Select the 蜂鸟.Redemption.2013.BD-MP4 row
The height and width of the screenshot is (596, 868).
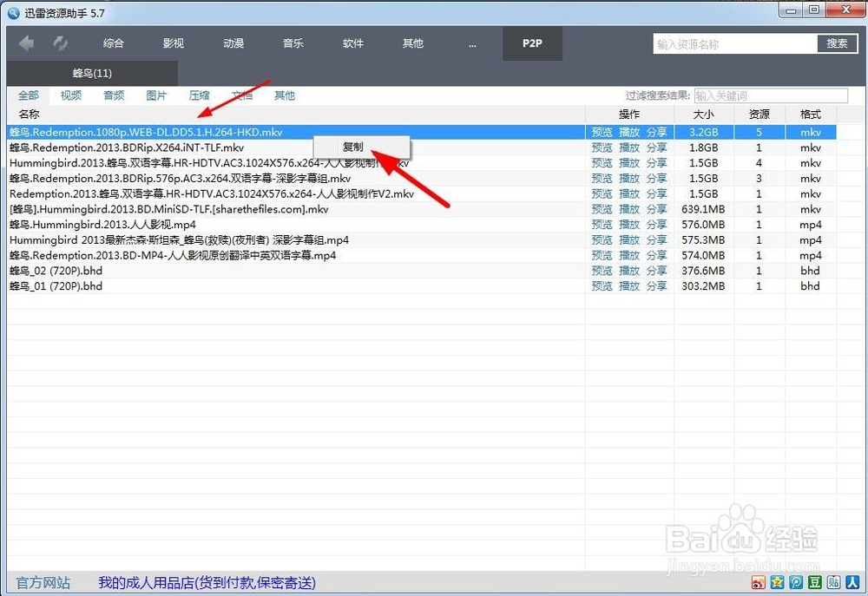pyautogui.click(x=421, y=255)
